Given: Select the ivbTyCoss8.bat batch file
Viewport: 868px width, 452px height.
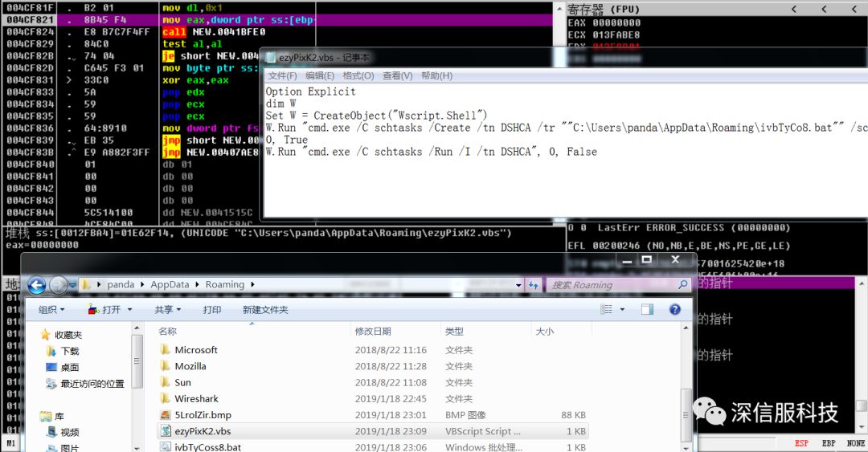Looking at the screenshot, I should (207, 447).
